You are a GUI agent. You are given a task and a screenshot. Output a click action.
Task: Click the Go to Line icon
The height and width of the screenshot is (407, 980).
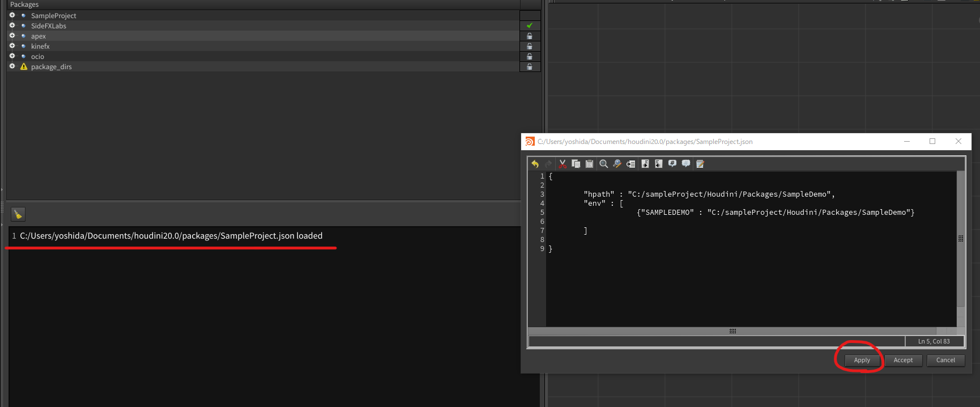pyautogui.click(x=630, y=164)
